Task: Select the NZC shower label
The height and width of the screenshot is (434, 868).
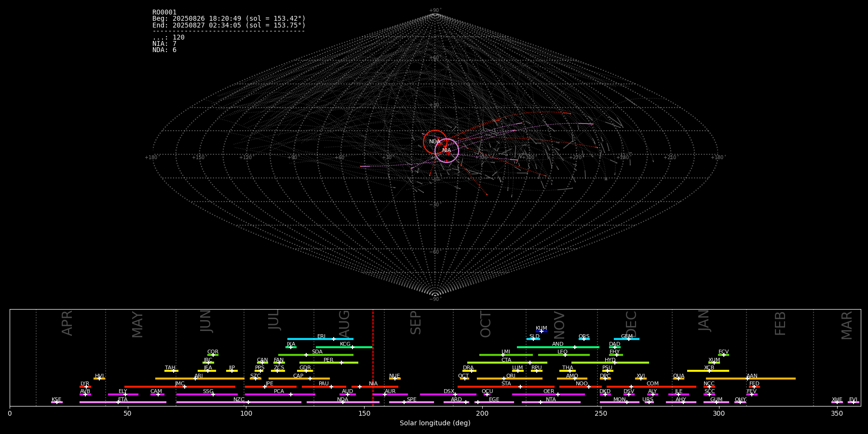Action: pyautogui.click(x=239, y=400)
